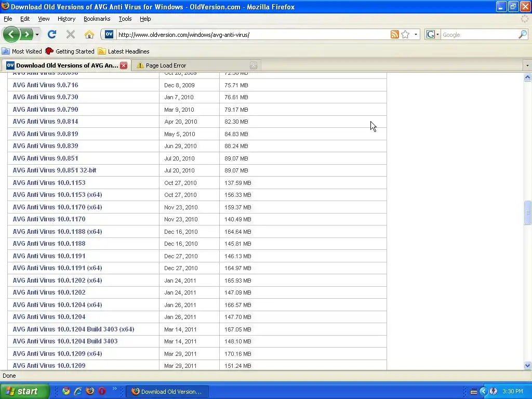Click the Done status bar text
532x399 pixels.
pyautogui.click(x=9, y=376)
